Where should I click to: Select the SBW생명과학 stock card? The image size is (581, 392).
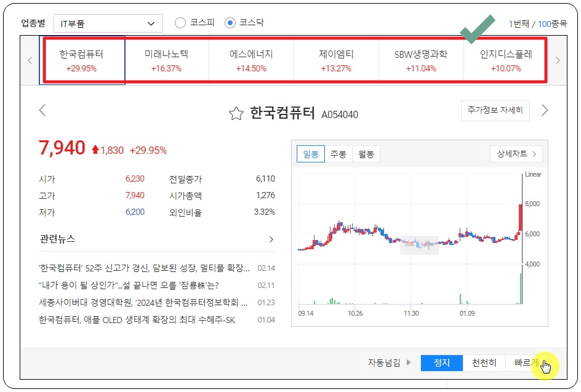[x=421, y=60]
